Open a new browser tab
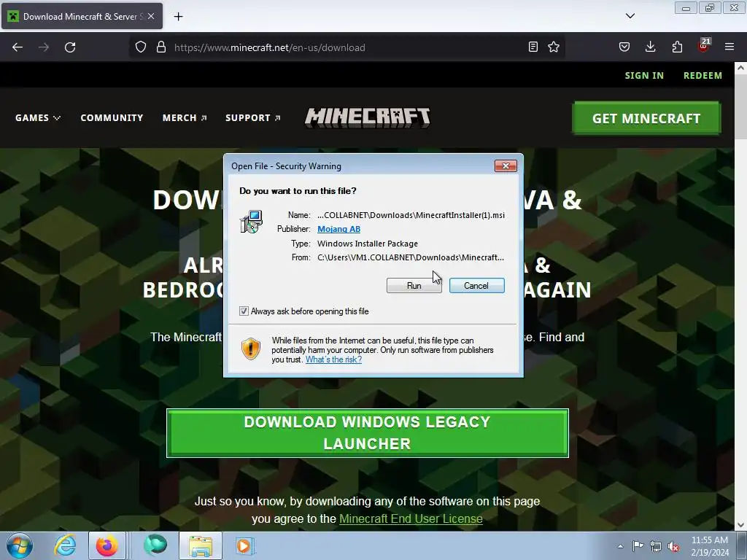747x560 pixels. (x=178, y=17)
